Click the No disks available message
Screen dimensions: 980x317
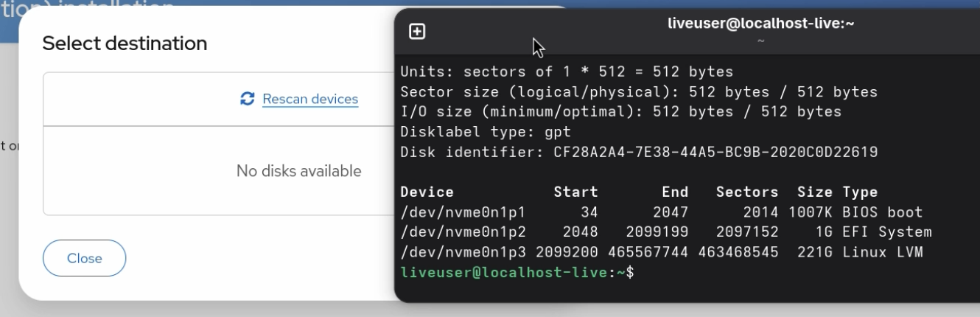point(299,171)
